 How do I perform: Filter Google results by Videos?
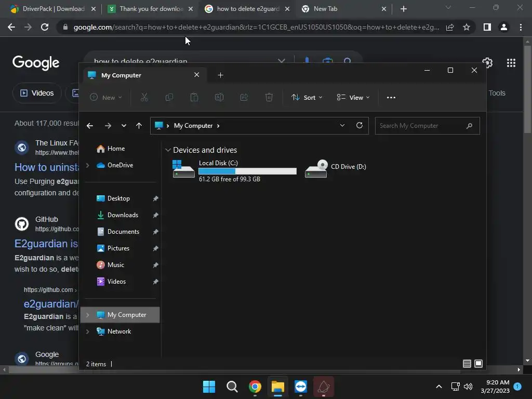(37, 93)
